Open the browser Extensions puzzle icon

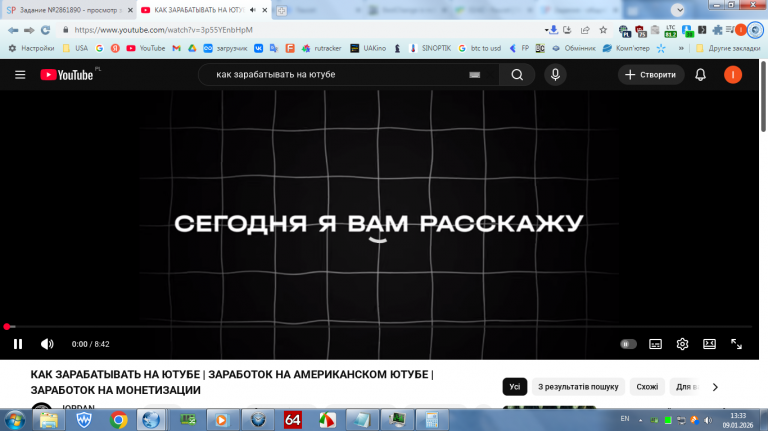718,30
